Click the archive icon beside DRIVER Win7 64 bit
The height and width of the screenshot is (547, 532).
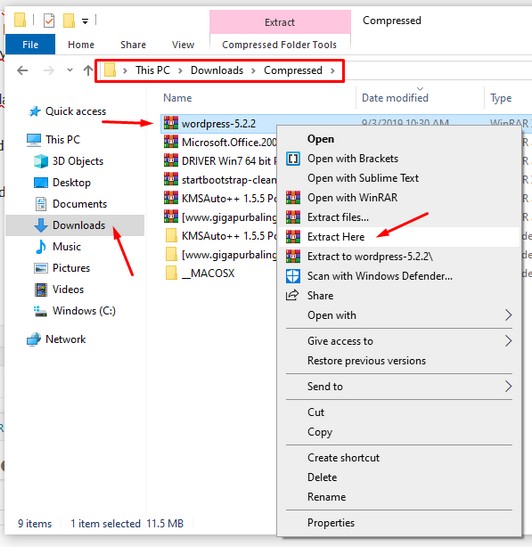[x=171, y=160]
